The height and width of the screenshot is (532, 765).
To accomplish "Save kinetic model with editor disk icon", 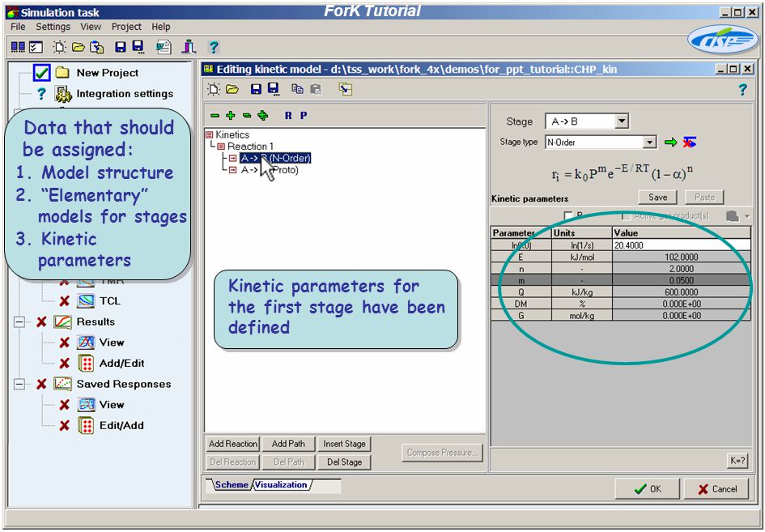I will pyautogui.click(x=256, y=89).
